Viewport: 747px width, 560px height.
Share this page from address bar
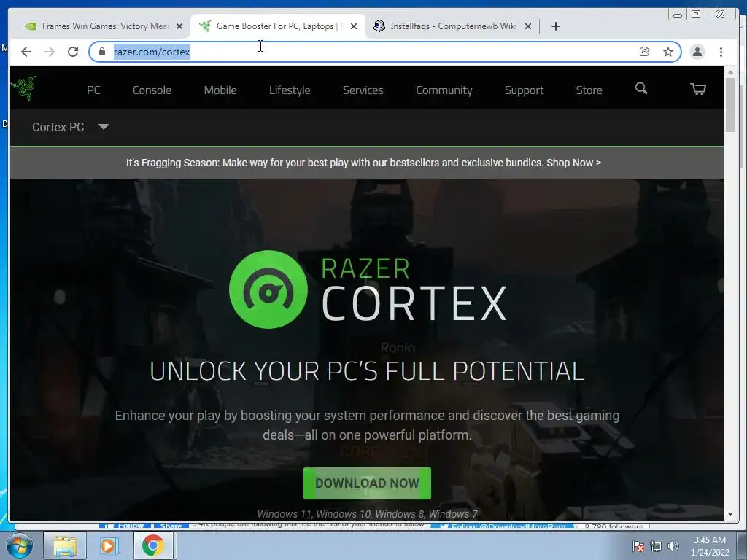pos(645,52)
